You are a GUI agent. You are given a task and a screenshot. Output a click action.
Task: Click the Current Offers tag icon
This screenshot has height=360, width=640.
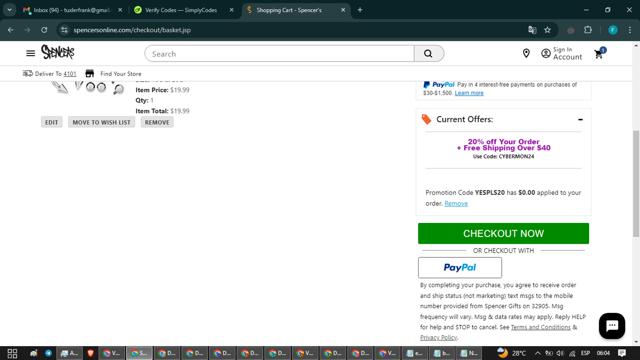[426, 119]
